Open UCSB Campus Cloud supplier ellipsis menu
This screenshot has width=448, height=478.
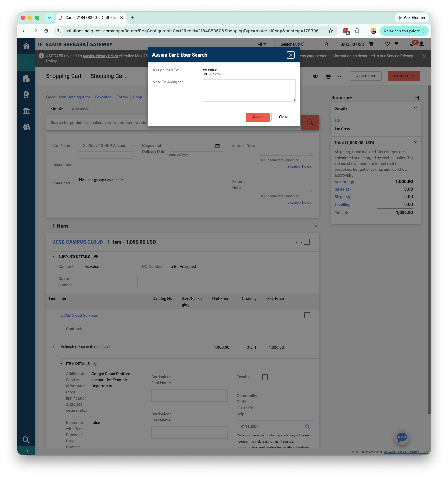tap(299, 242)
